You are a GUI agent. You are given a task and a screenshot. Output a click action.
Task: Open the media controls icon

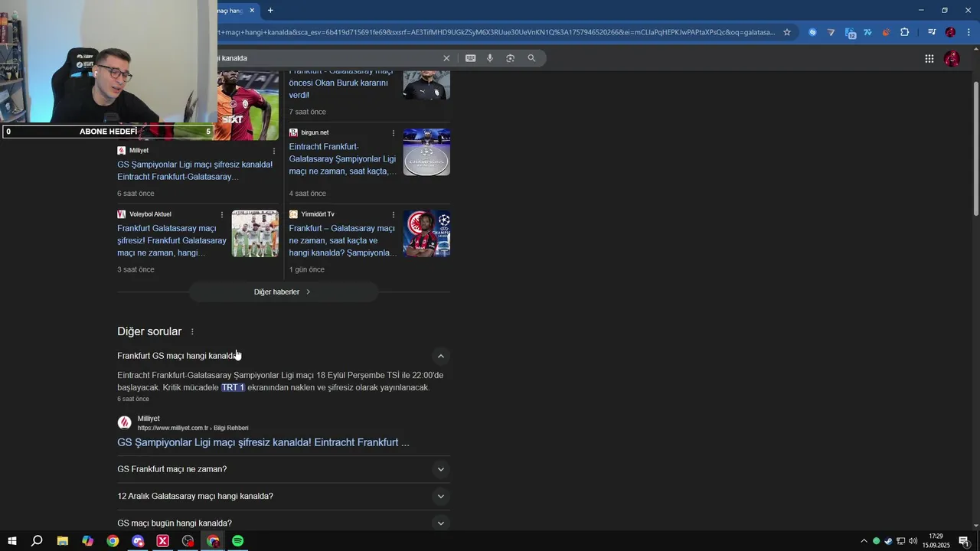click(932, 32)
